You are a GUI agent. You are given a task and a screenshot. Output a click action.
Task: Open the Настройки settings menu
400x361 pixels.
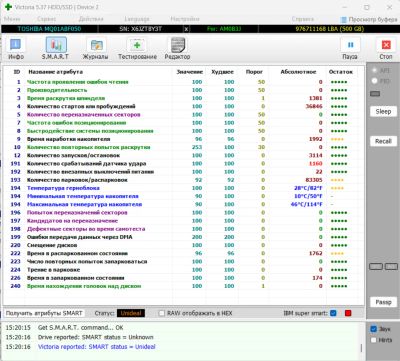185,19
